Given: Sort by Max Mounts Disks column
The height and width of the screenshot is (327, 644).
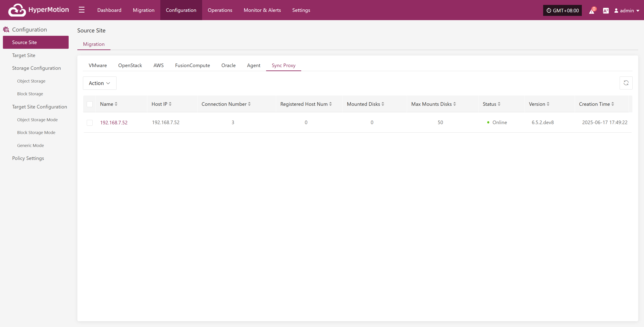Looking at the screenshot, I should pyautogui.click(x=455, y=104).
